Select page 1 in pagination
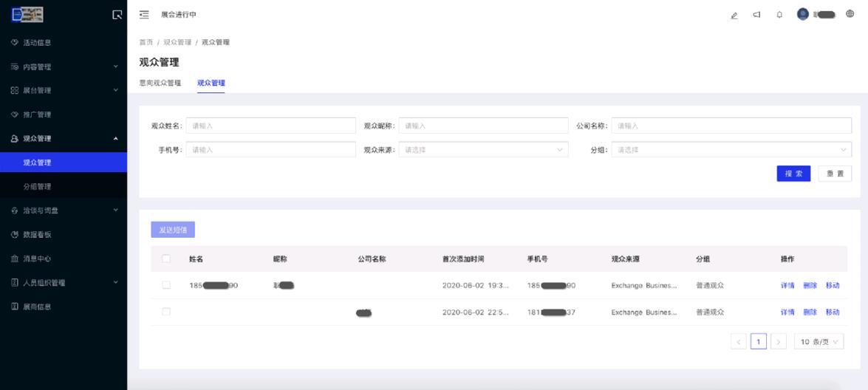This screenshot has width=868, height=390. point(759,342)
